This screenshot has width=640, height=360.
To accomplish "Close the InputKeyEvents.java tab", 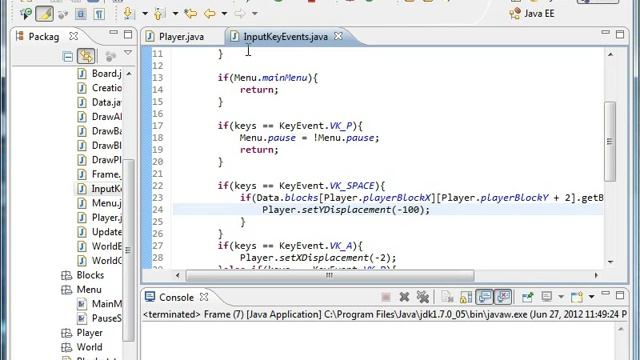I will [338, 36].
